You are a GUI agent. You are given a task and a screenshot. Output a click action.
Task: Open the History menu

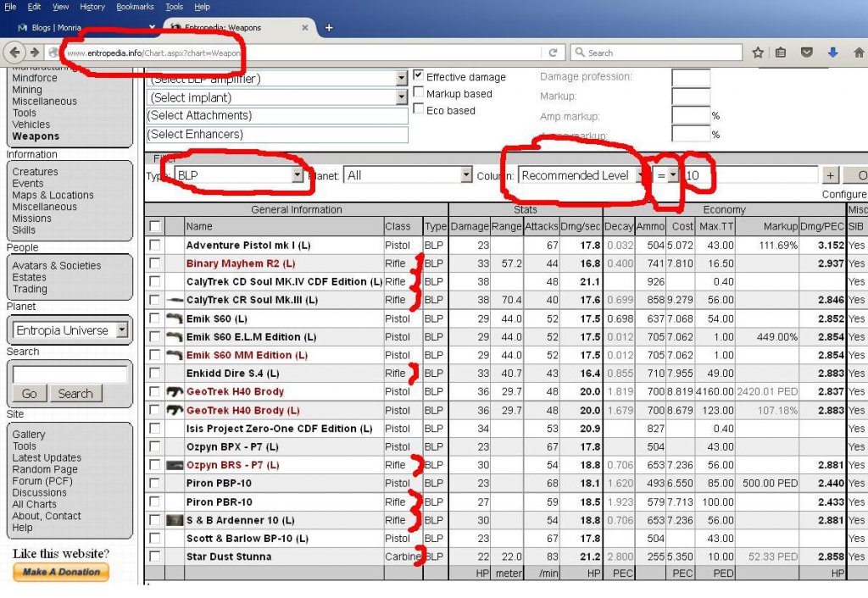92,7
